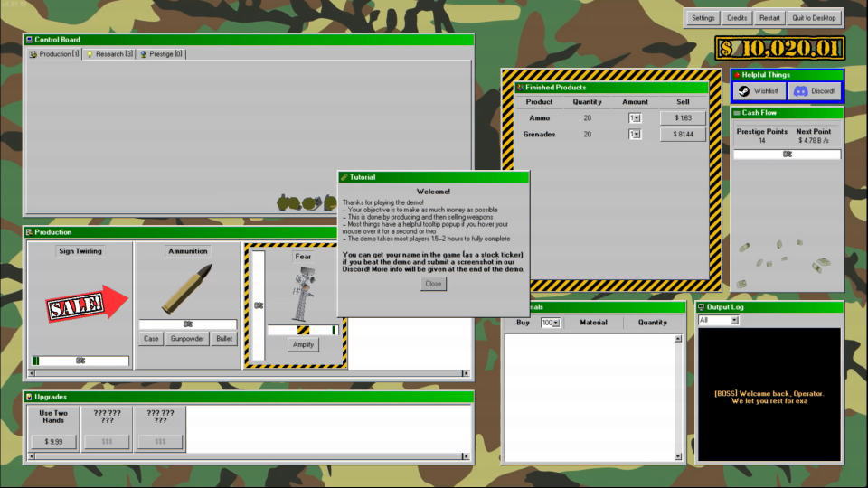Sell Grenades for $81.44
The image size is (868, 488).
pos(683,135)
